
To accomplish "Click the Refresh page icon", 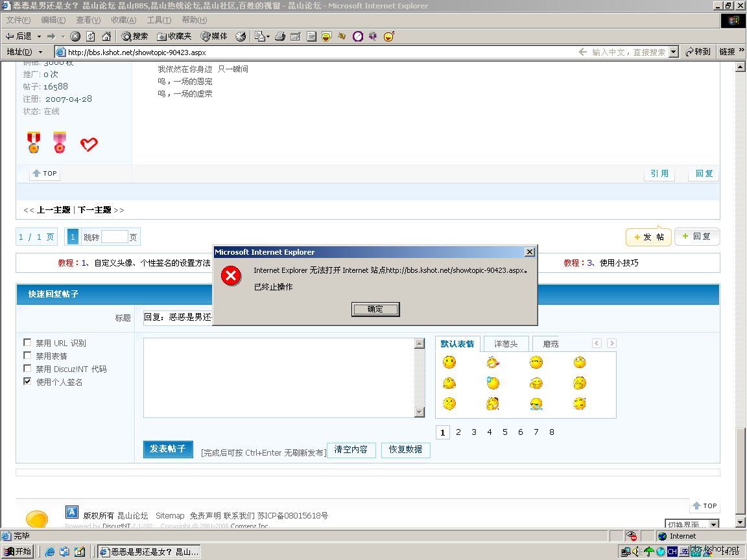I will click(x=91, y=36).
